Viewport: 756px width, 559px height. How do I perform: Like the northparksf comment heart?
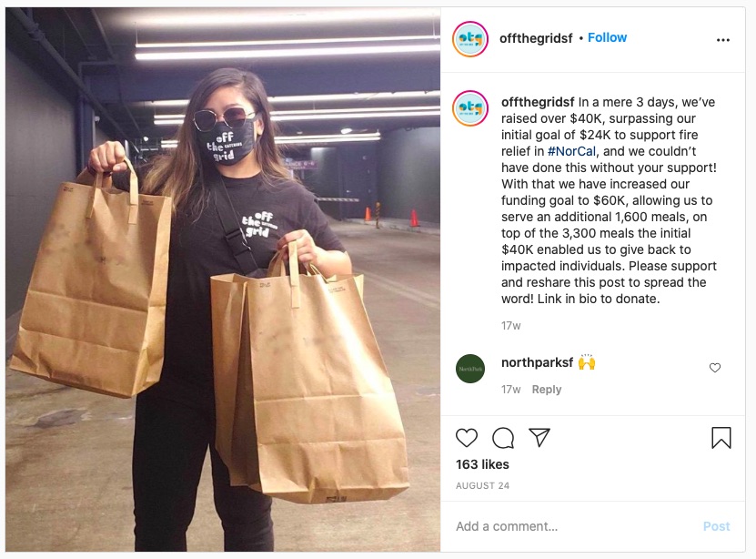click(714, 368)
